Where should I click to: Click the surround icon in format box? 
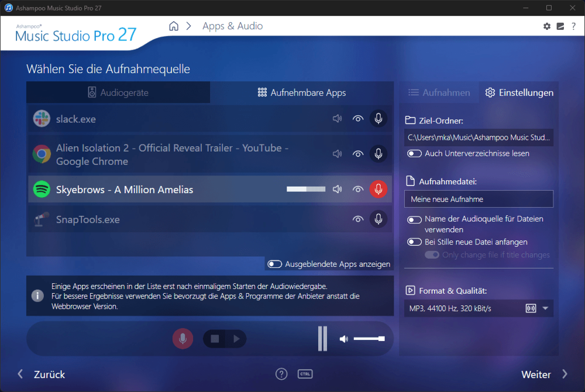coord(531,308)
